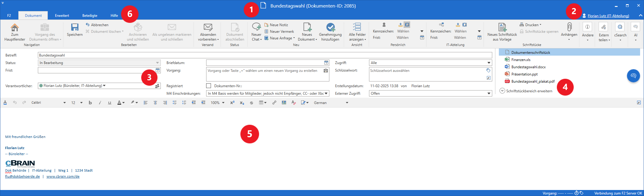The width and height of the screenshot is (644, 196).
Task: Open the Frist calendar picker icon
Action: pyautogui.click(x=158, y=70)
